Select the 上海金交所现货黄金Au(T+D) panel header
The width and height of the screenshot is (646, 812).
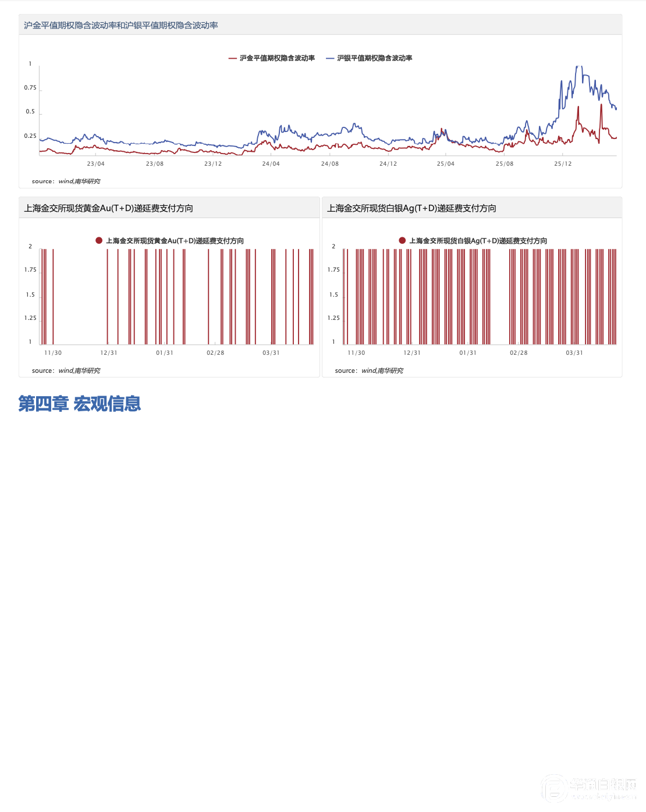pyautogui.click(x=109, y=208)
